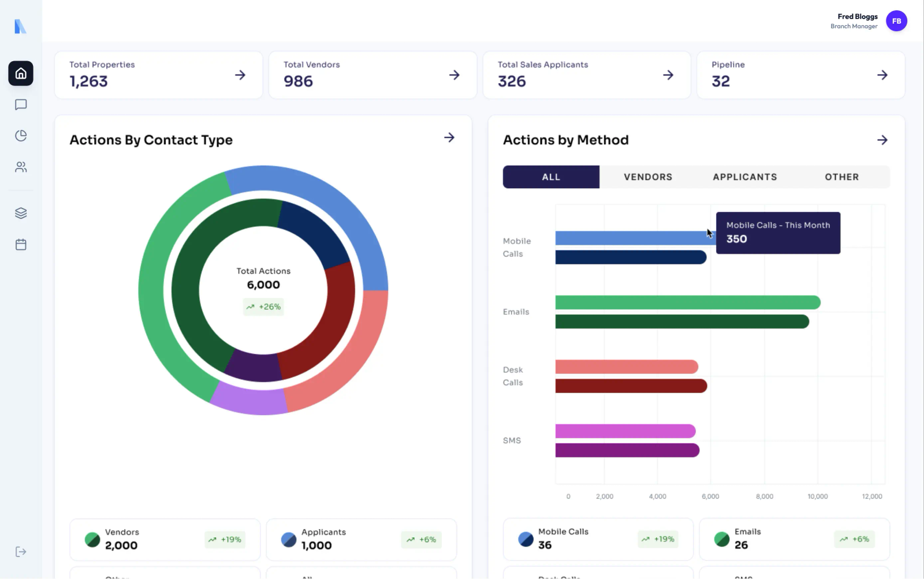Image resolution: width=924 pixels, height=579 pixels.
Task: Open the messages chat icon in sidebar
Action: click(x=21, y=104)
